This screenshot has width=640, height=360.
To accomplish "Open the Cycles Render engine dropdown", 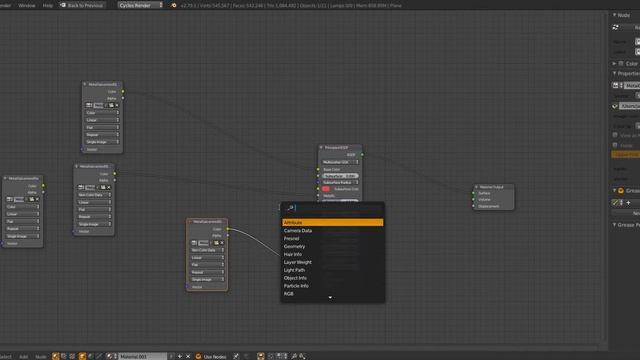I will (x=140, y=5).
